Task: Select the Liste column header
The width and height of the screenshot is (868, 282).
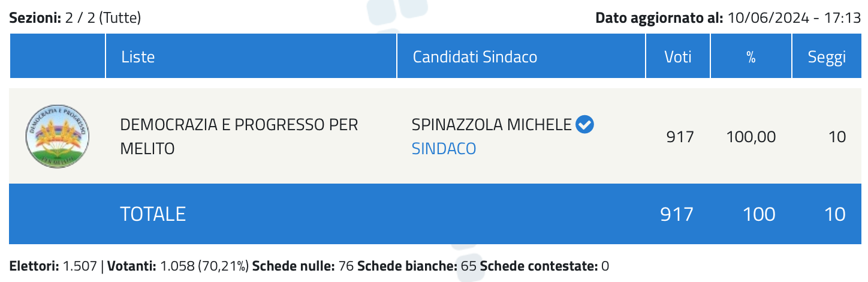Action: point(138,57)
